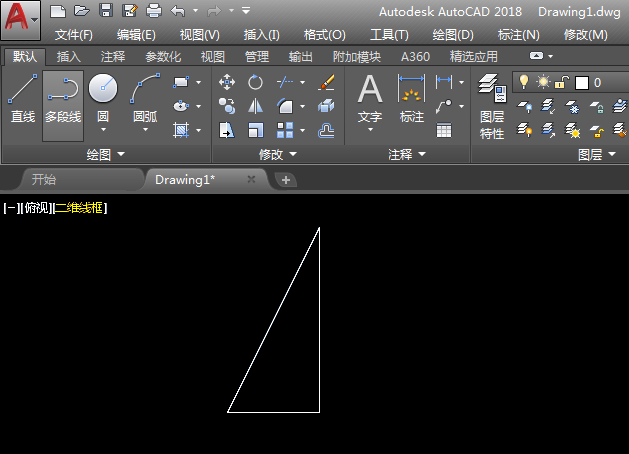
Task: Click the Save icon in quick access toolbar
Action: coord(107,11)
